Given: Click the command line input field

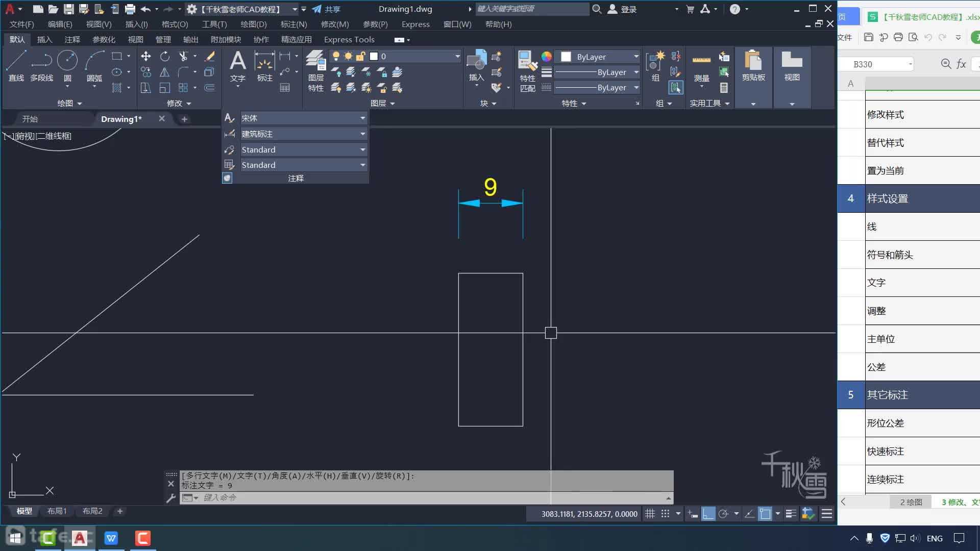Looking at the screenshot, I should 426,497.
